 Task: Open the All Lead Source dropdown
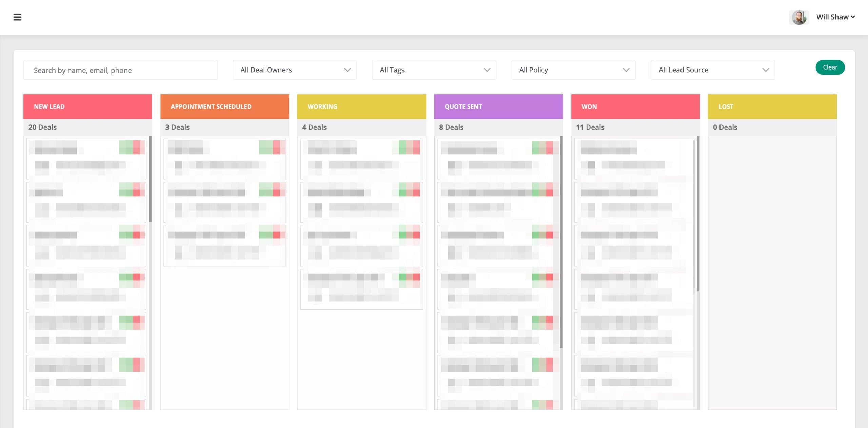(x=713, y=70)
